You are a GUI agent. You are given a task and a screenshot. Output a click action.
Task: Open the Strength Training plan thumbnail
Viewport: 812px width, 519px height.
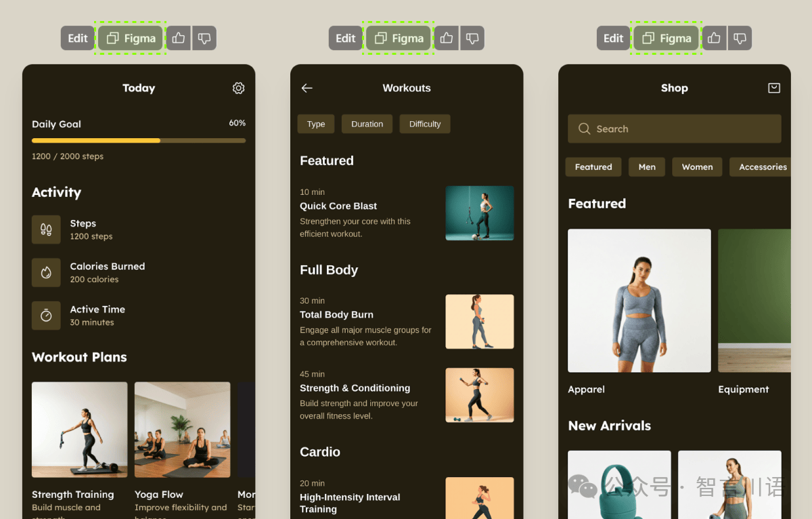(80, 430)
